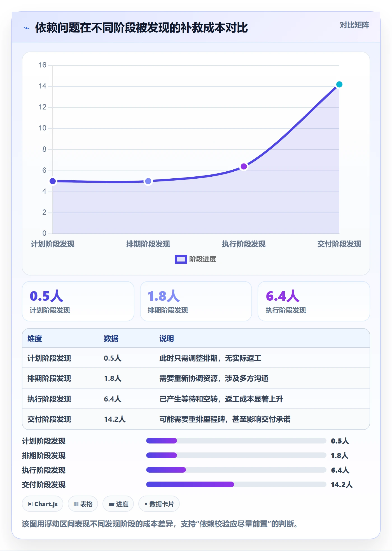Click table cell 14.2人

point(115,419)
